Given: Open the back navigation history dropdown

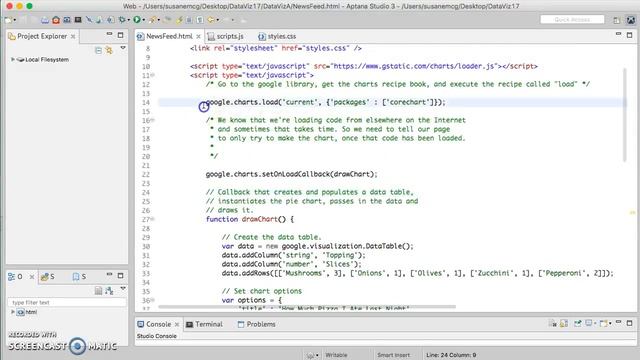Looking at the screenshot, I should [217, 20].
